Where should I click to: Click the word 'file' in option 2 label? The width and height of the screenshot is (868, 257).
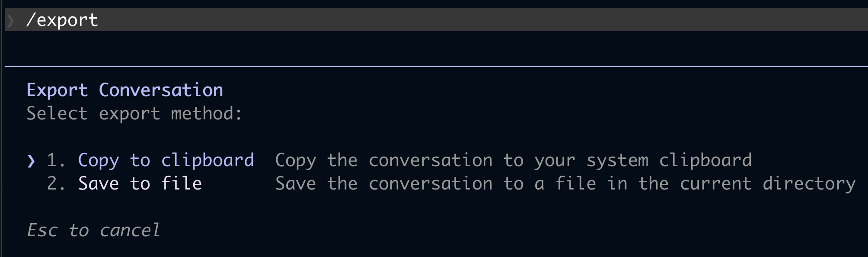pyautogui.click(x=182, y=183)
